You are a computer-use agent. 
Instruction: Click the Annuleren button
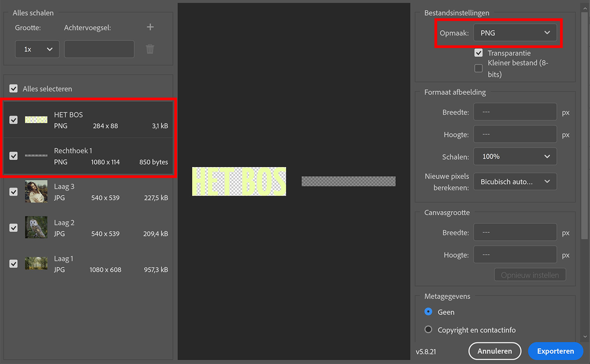(495, 351)
